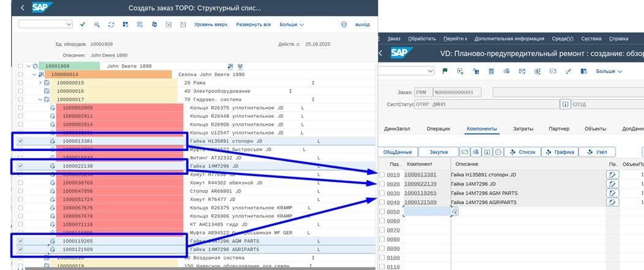Click the green checkmark confirm icon
Image resolution: width=644 pixels, height=270 pixels.
(83, 25)
